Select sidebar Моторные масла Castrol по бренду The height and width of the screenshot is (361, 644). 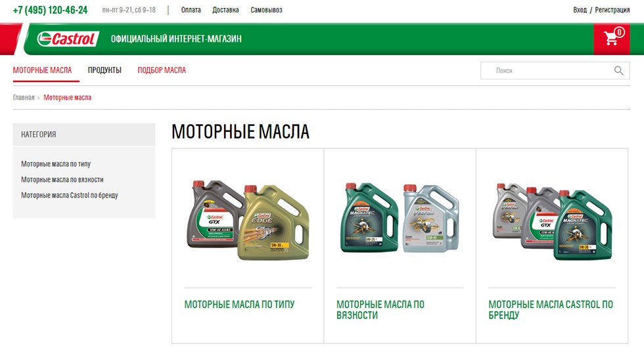[x=70, y=196]
